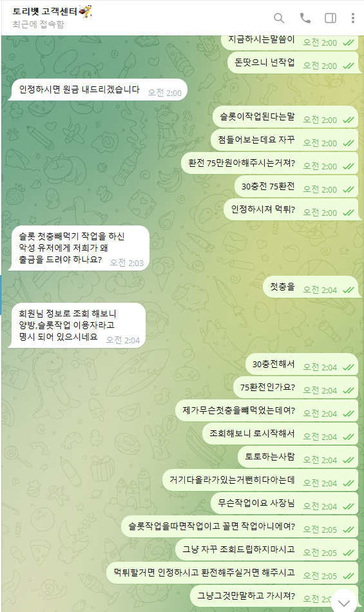Click the 오전 2:03 timestamp on incoming message
Viewport: 364px width, 612px height.
click(127, 263)
